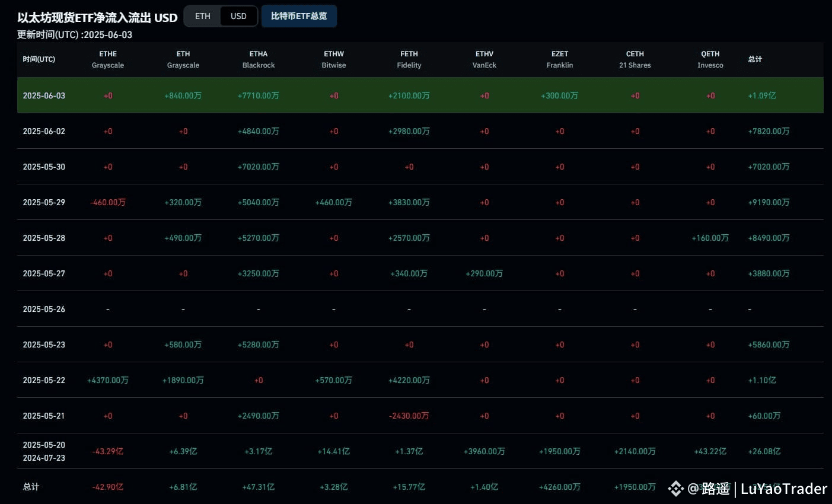This screenshot has height=504, width=832.
Task: Click +300.00万 Franklin value
Action: tap(560, 95)
